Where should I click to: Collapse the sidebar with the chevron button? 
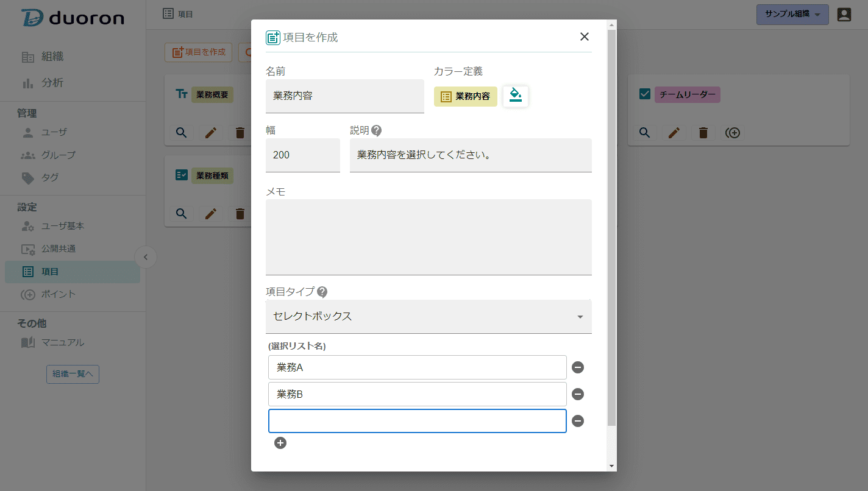(146, 257)
